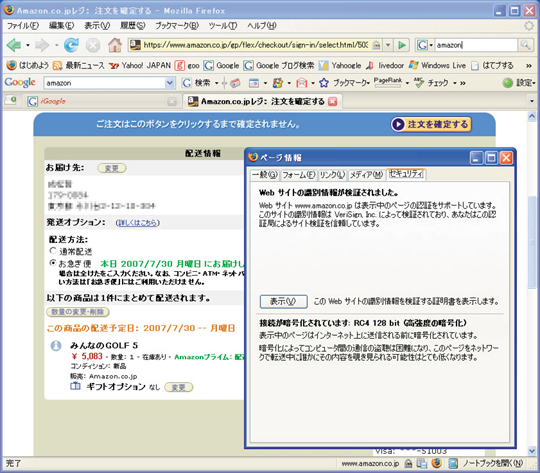This screenshot has height=473, width=540.
Task: Select the お急ぎ便 radio button
Action: 53,263
